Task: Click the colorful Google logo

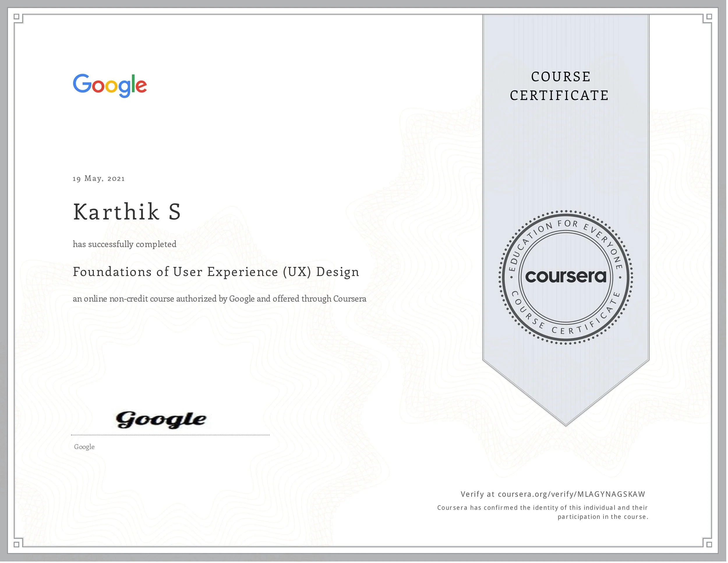Action: (x=110, y=85)
